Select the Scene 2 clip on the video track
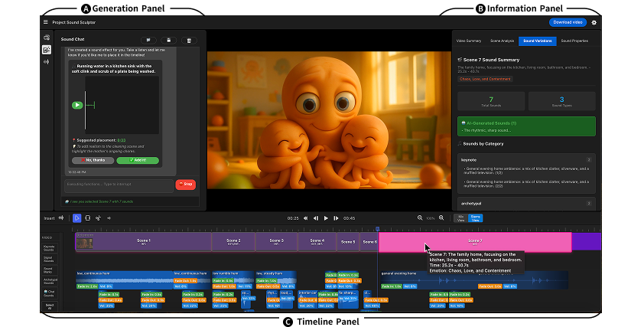Viewport: 644px width, 327px height. [233, 242]
